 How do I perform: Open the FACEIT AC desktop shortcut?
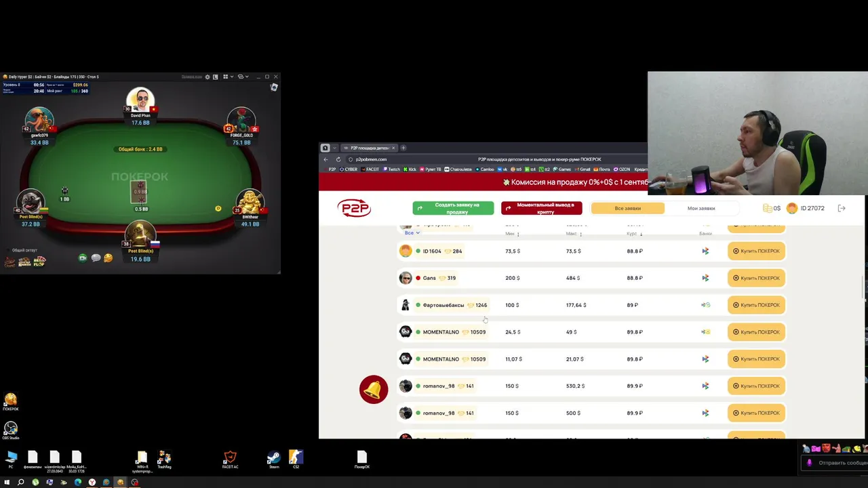[230, 460]
